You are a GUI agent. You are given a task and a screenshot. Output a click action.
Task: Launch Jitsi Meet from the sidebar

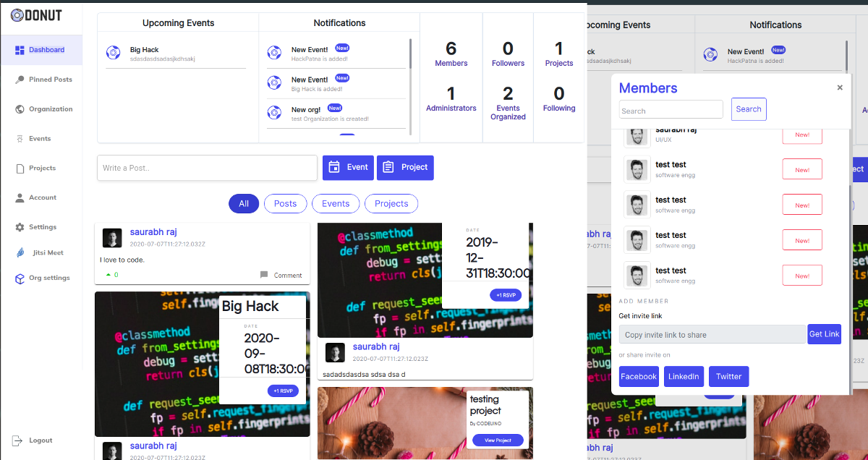click(x=41, y=253)
